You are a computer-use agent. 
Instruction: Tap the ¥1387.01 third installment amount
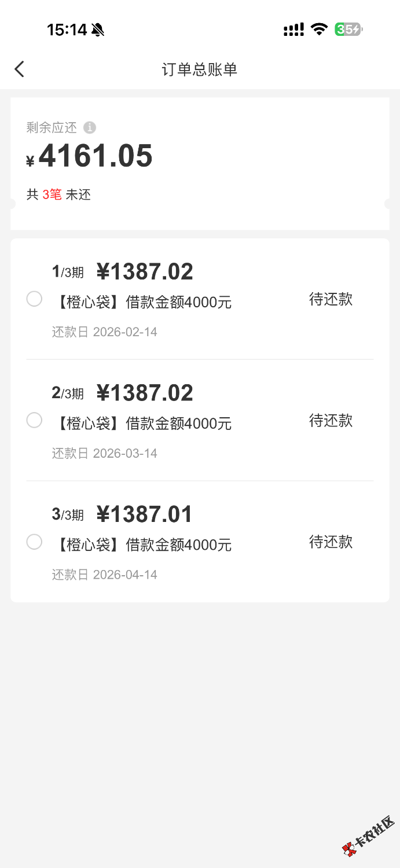(x=144, y=514)
